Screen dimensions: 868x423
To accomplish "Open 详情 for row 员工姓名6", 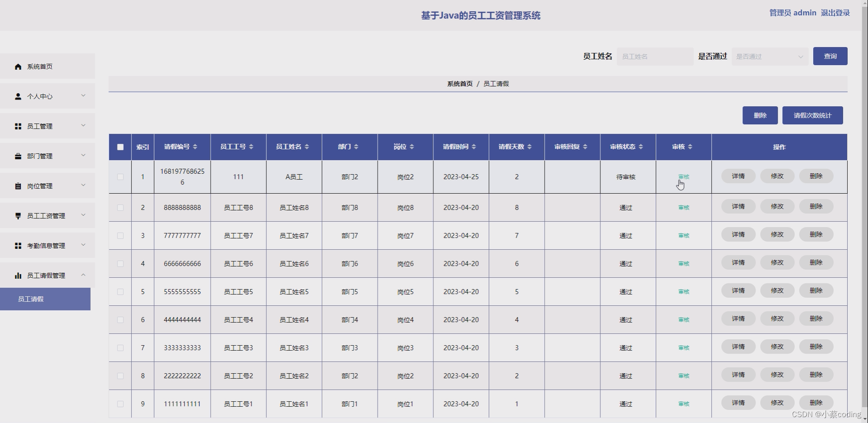I will pyautogui.click(x=738, y=262).
